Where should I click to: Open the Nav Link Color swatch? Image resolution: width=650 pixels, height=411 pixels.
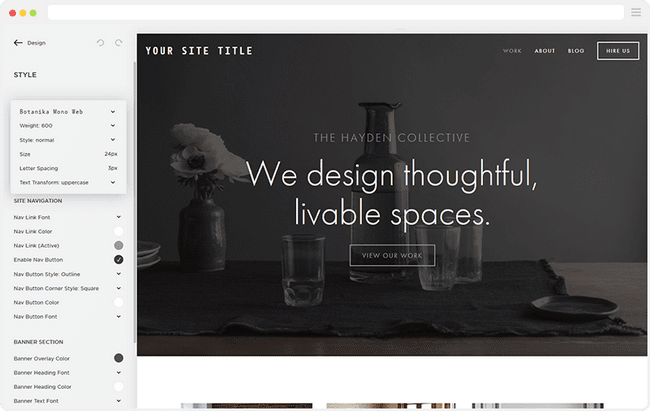(119, 231)
